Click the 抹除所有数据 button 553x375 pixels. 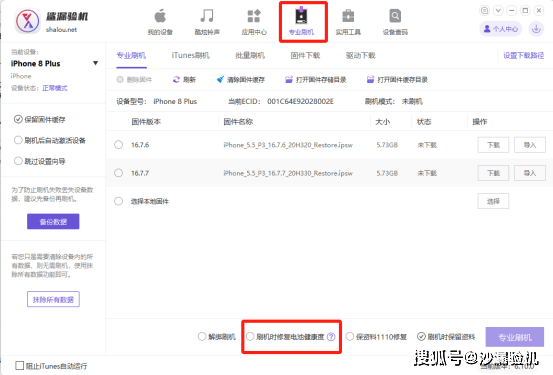(x=53, y=300)
